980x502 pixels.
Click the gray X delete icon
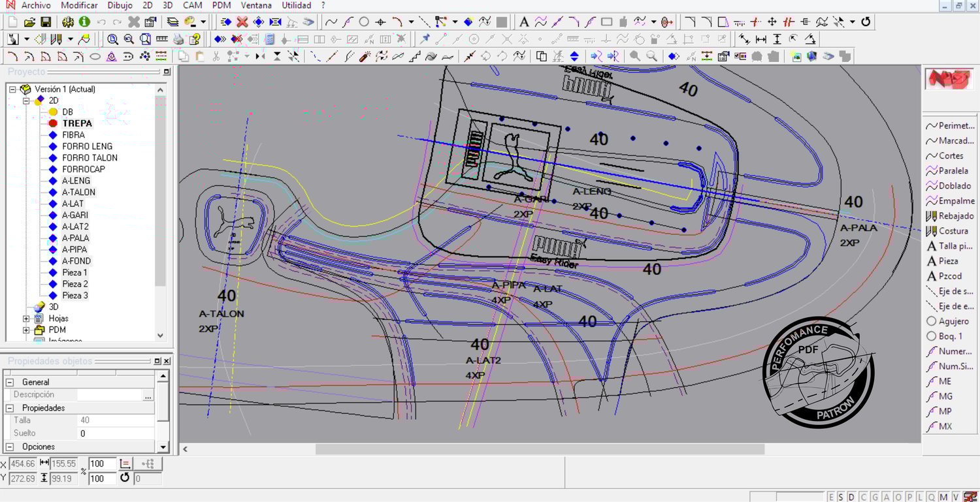tap(134, 22)
